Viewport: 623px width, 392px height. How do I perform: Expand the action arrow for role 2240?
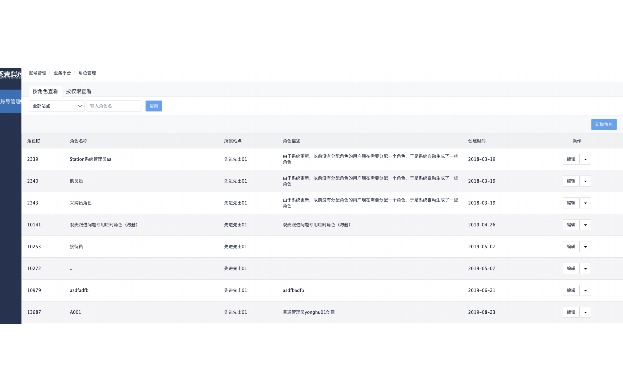click(x=585, y=181)
